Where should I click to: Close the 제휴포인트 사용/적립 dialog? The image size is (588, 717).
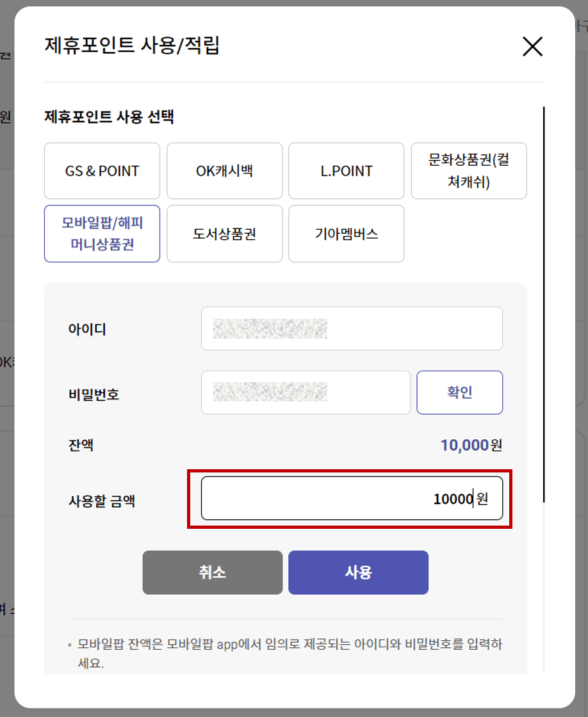point(532,47)
